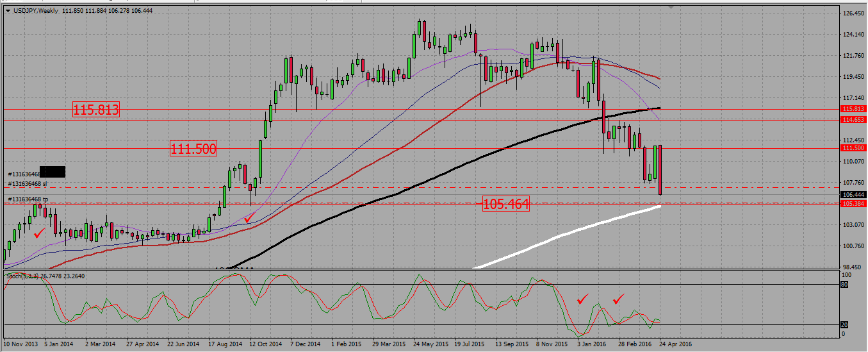Click the 117.140 value on the price scale
868x352 pixels.
click(x=853, y=97)
